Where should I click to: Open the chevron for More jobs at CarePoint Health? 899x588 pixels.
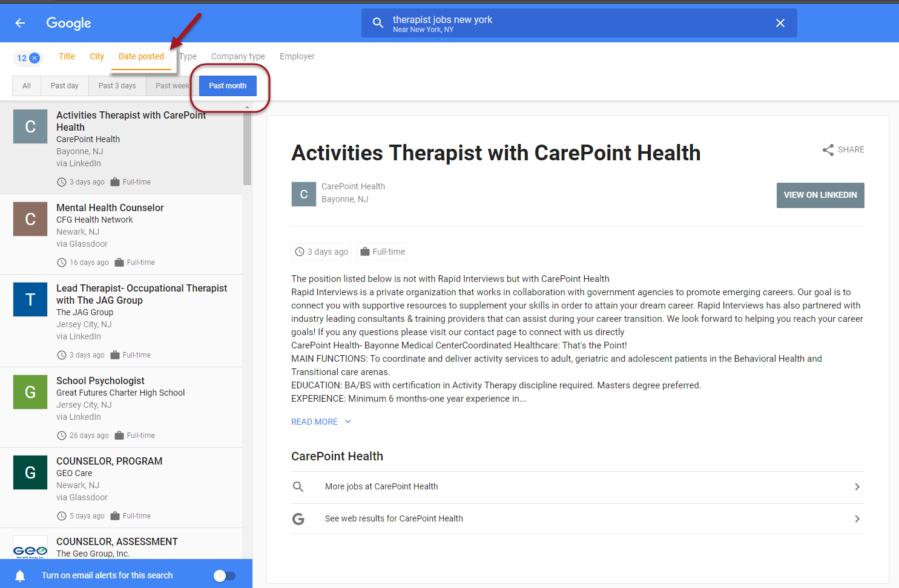(x=857, y=487)
